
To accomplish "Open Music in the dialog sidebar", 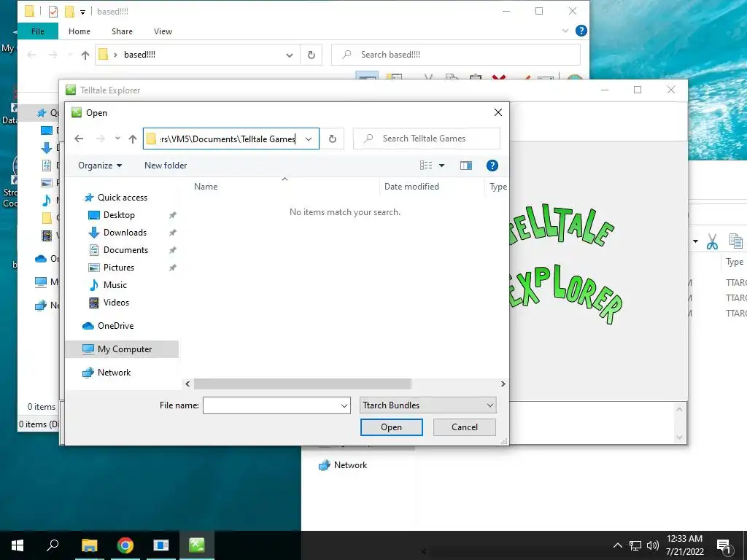I will pos(115,285).
